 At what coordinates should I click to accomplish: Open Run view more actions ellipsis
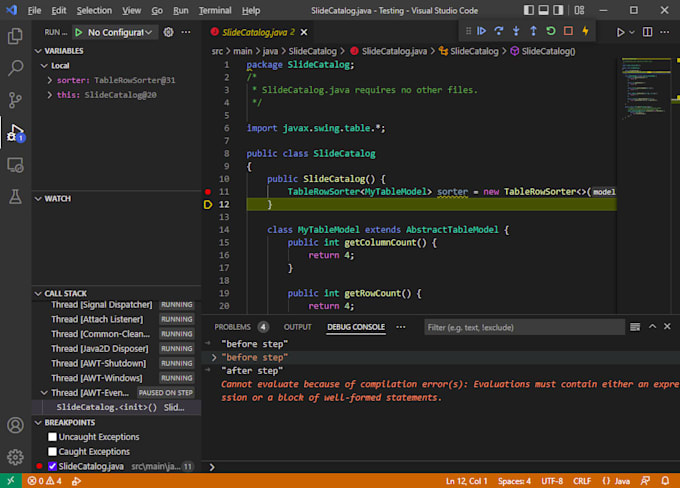pos(186,32)
